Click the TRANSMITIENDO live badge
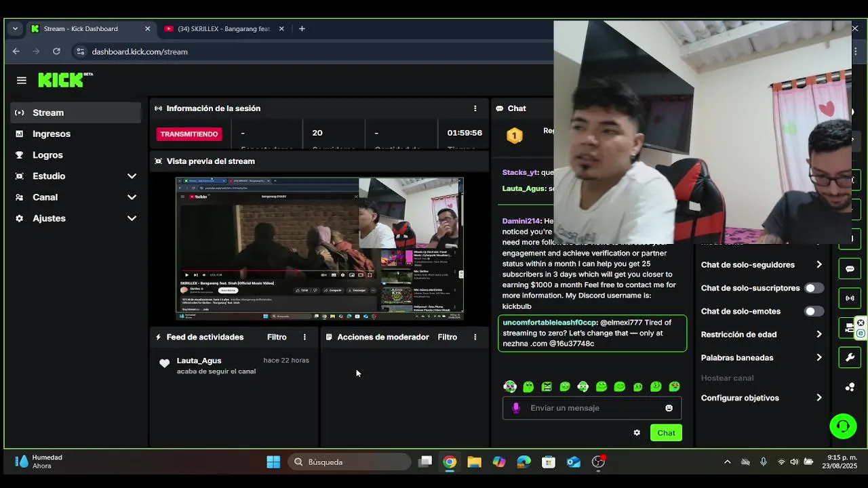The height and width of the screenshot is (488, 868). (189, 134)
